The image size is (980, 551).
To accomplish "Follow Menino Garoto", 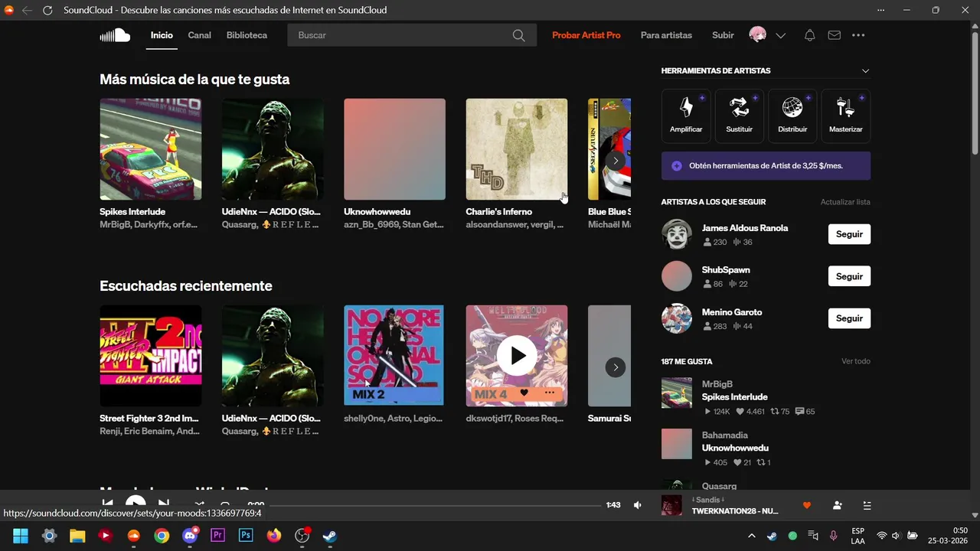I will click(x=849, y=318).
